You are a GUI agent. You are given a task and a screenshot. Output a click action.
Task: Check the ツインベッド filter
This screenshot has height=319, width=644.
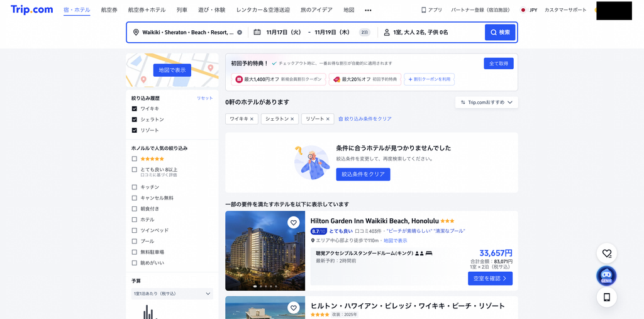pos(135,230)
